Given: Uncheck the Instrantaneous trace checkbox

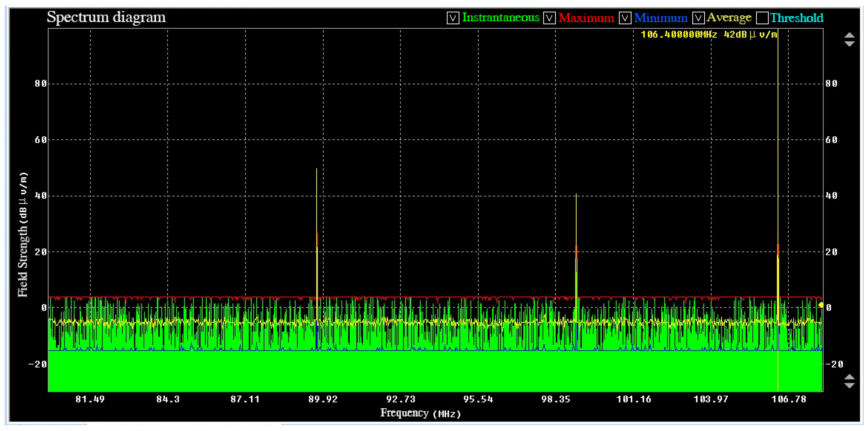Looking at the screenshot, I should [x=453, y=18].
